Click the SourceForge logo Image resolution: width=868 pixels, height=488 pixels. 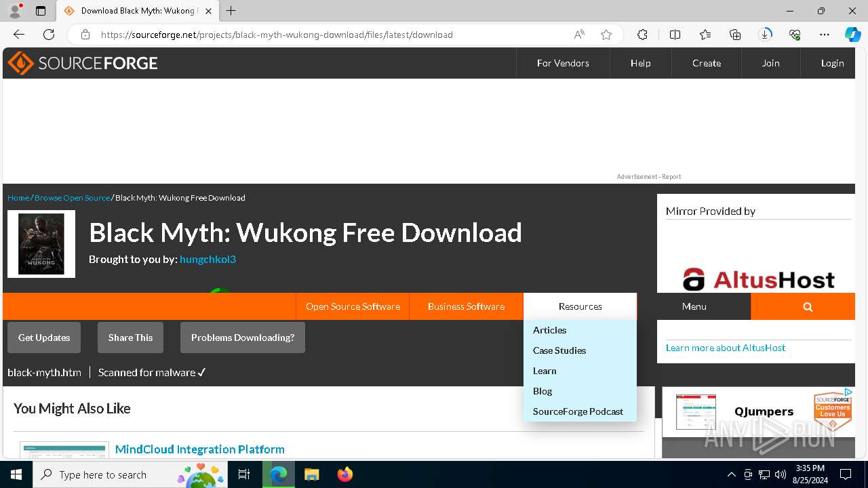(83, 63)
